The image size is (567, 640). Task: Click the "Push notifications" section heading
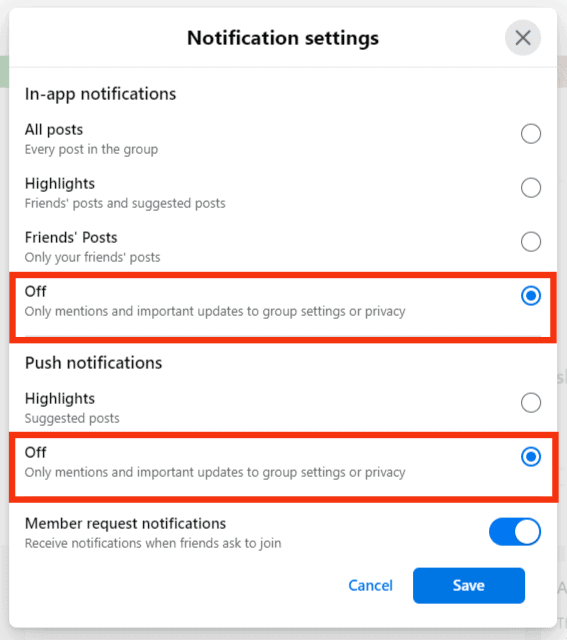click(x=93, y=363)
